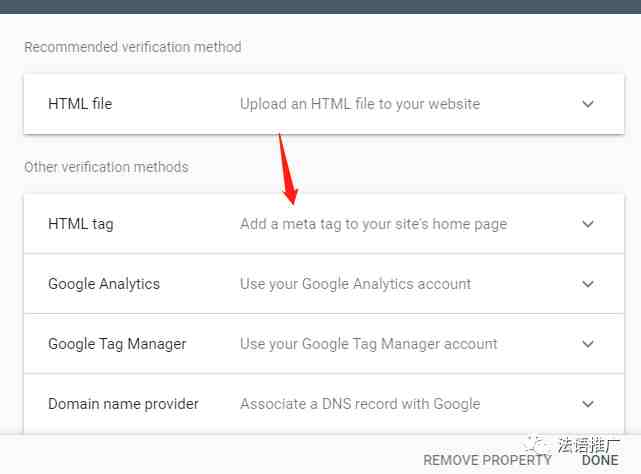This screenshot has height=474, width=641.
Task: Click the 'Recommended verification method' heading
Action: (x=133, y=47)
